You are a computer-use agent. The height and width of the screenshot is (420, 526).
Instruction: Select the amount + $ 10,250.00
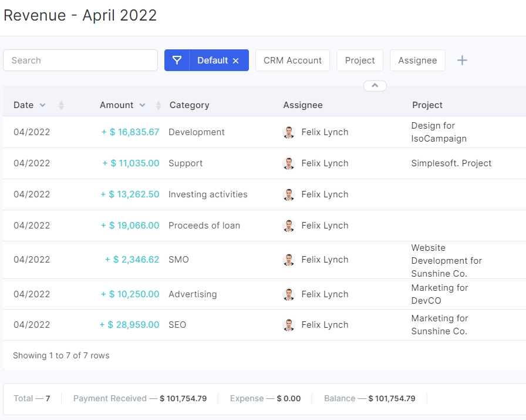(130, 294)
